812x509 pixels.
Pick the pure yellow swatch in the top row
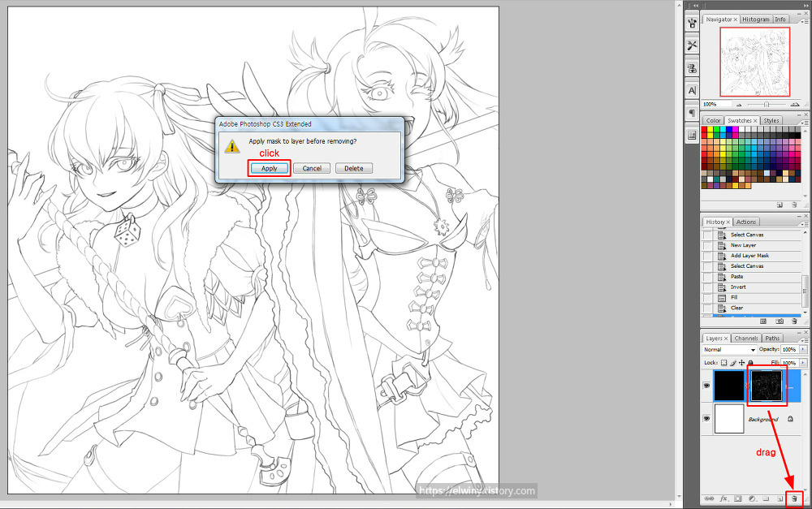(x=710, y=129)
